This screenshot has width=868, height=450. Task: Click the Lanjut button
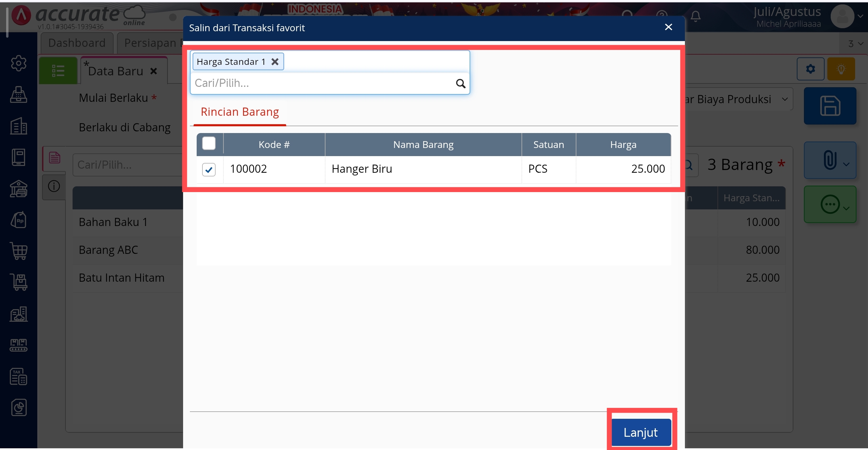pos(641,432)
